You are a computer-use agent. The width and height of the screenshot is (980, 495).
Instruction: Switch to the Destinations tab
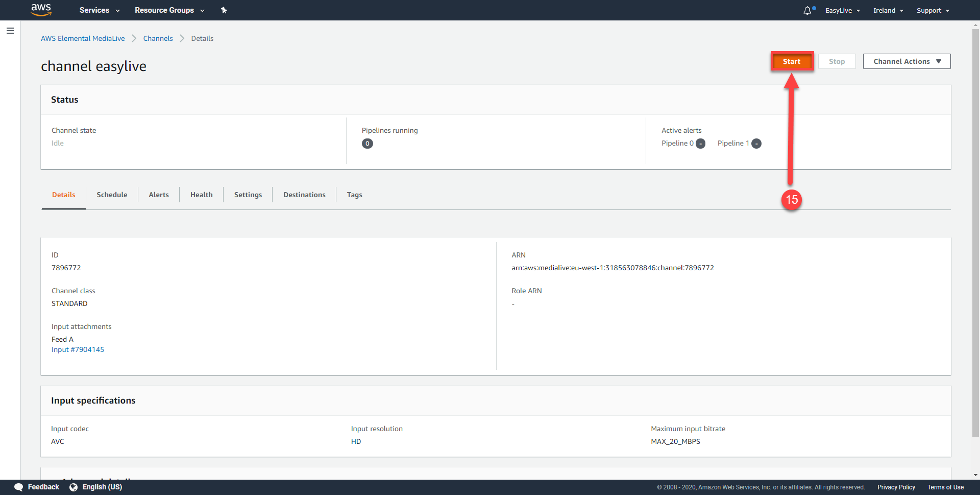(x=304, y=195)
